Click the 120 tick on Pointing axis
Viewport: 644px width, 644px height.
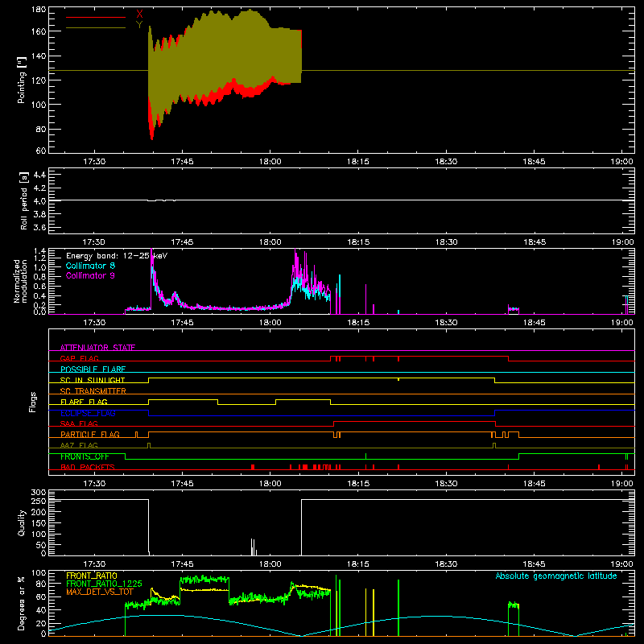click(39, 80)
